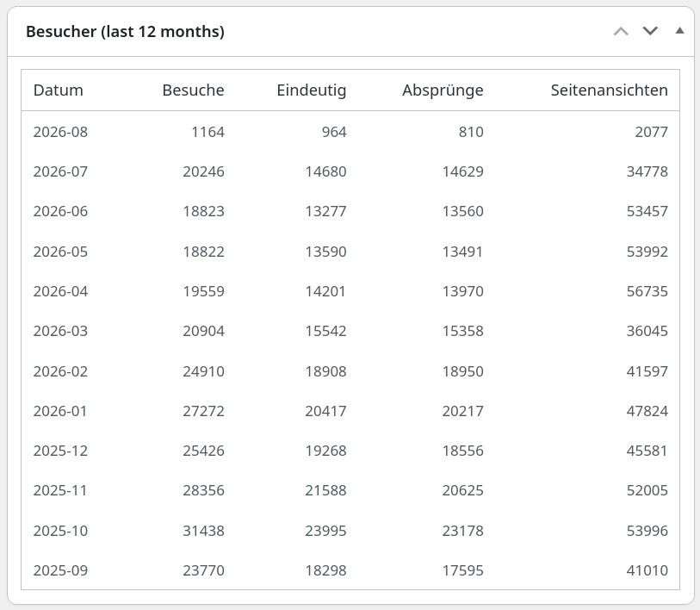Click the Eindeutig value 14680
Image resolution: width=700 pixels, height=610 pixels.
pyautogui.click(x=326, y=171)
